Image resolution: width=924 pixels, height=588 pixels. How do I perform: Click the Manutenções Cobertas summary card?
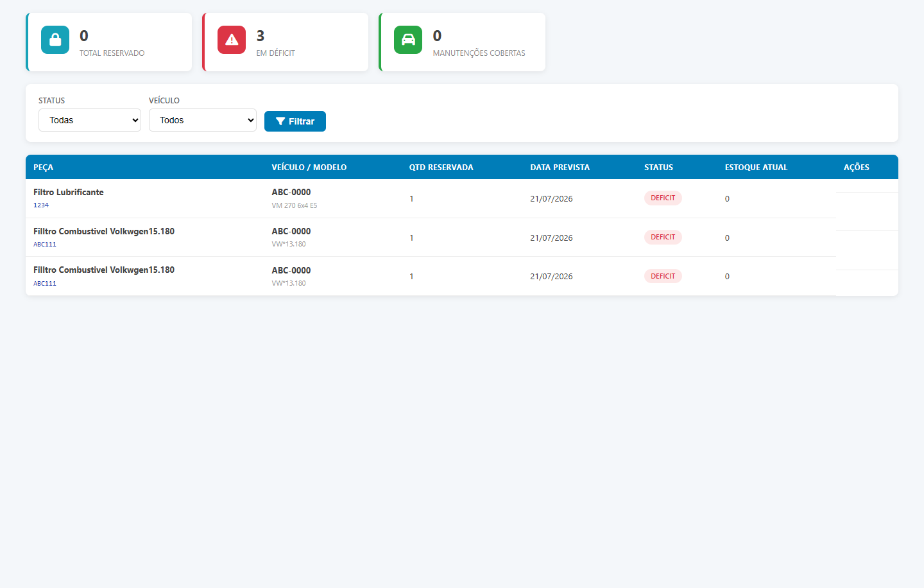click(462, 42)
